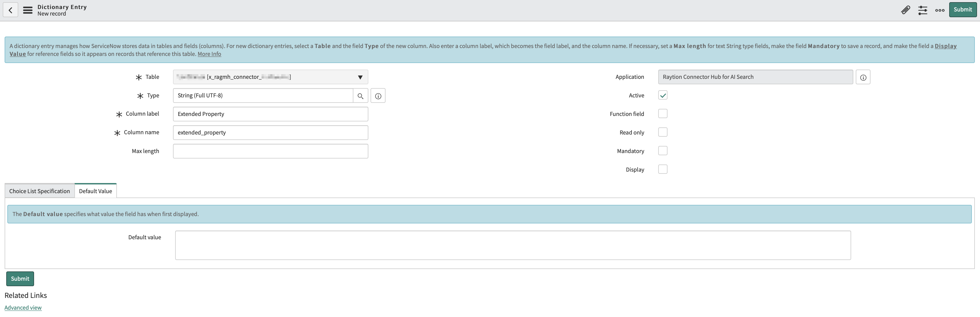Click the info icon next to Application
The width and height of the screenshot is (980, 317).
pyautogui.click(x=863, y=77)
